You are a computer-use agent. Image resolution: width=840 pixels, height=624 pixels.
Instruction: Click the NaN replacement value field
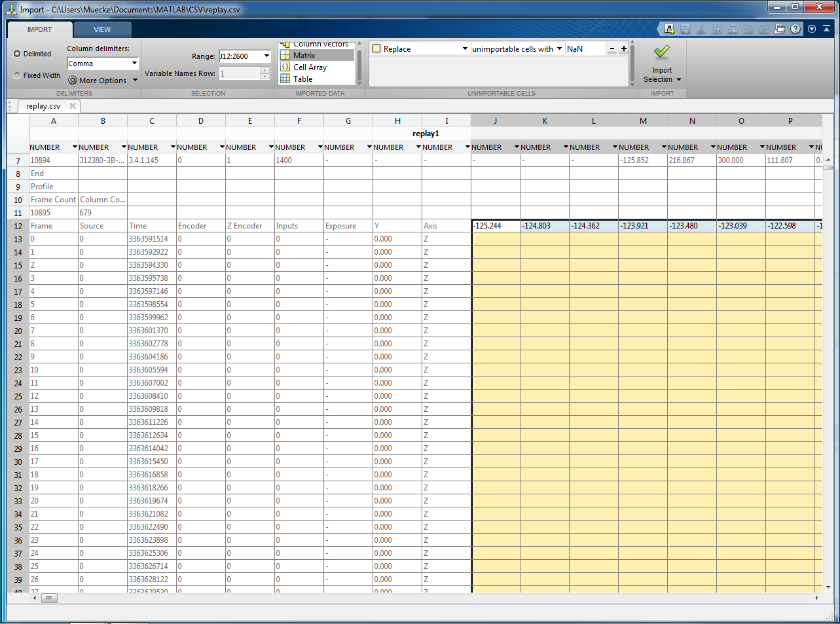(x=585, y=49)
